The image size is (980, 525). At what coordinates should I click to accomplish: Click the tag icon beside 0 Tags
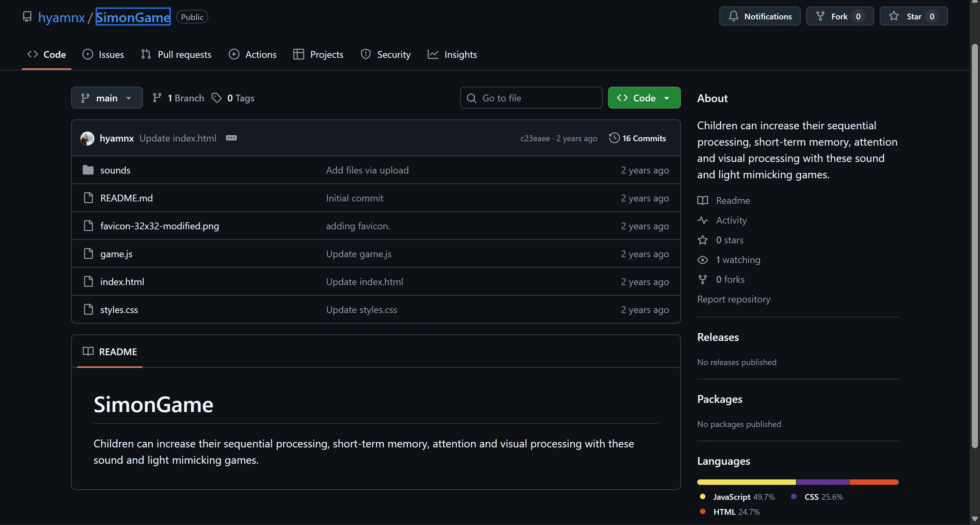216,98
